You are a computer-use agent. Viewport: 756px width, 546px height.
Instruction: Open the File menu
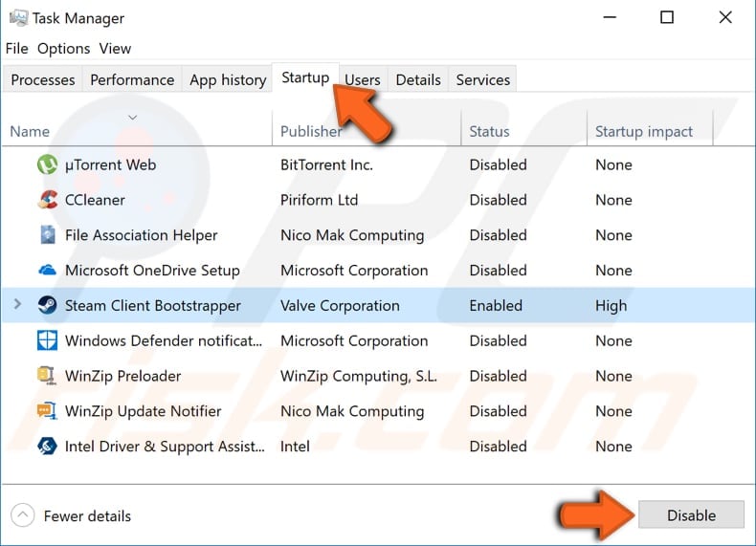click(17, 49)
